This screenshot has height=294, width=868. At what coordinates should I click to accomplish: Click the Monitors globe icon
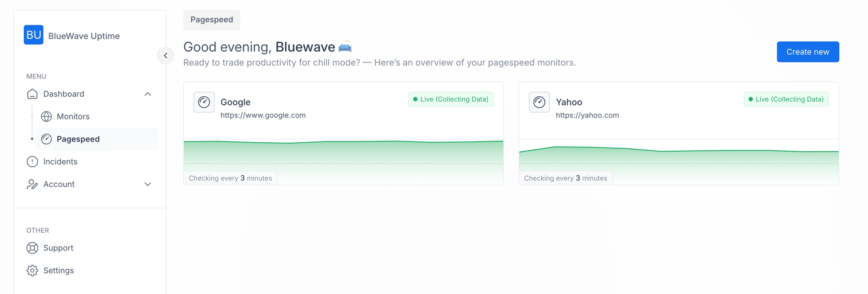click(x=46, y=117)
